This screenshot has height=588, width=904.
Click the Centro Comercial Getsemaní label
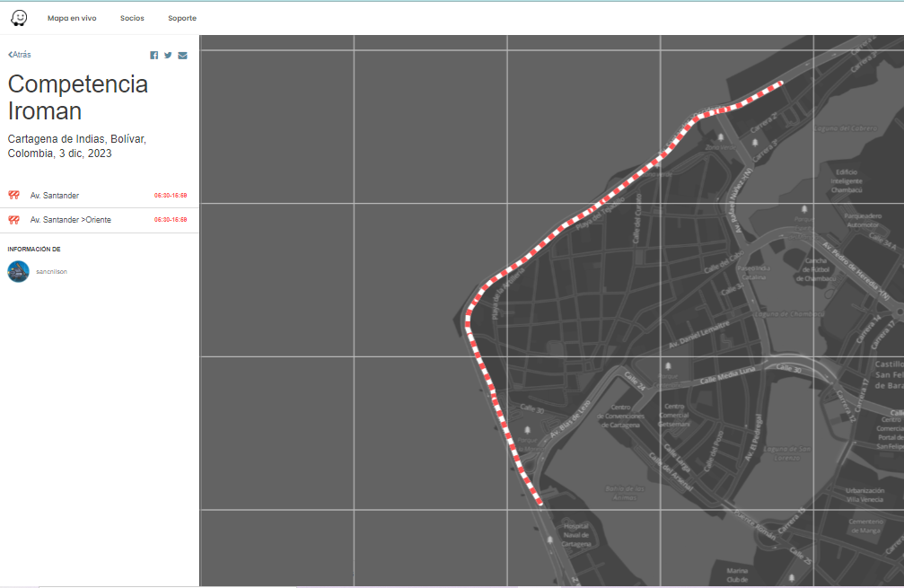pos(674,415)
